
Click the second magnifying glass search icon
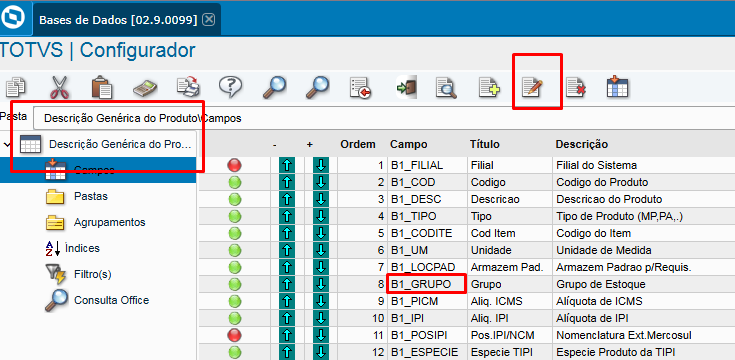317,87
